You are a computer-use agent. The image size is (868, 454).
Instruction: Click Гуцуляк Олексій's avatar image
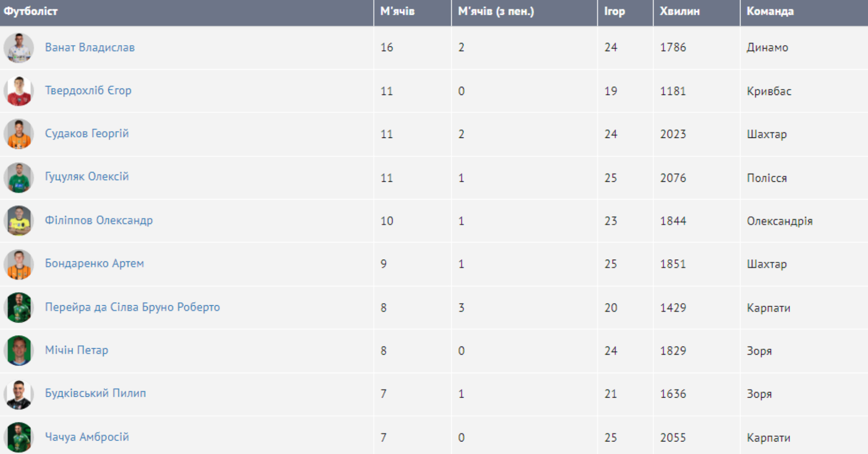coord(19,177)
